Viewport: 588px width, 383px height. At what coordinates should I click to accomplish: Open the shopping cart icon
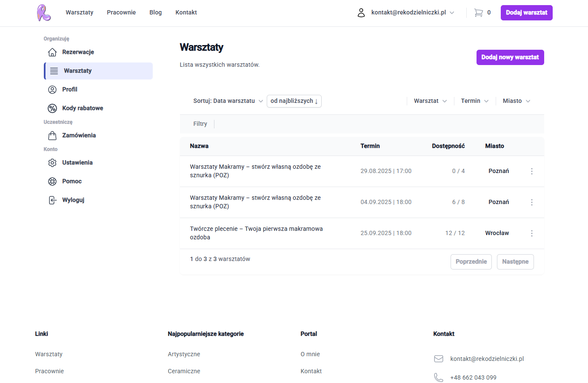(x=478, y=13)
